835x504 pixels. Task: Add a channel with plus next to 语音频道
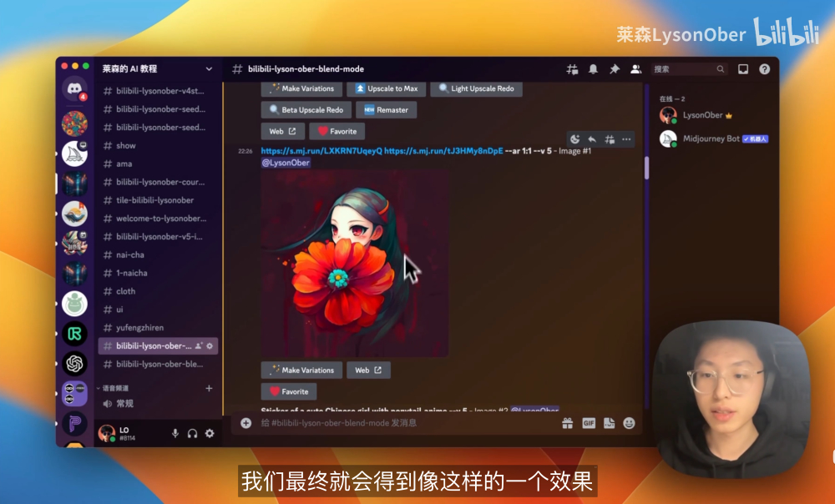coord(210,389)
